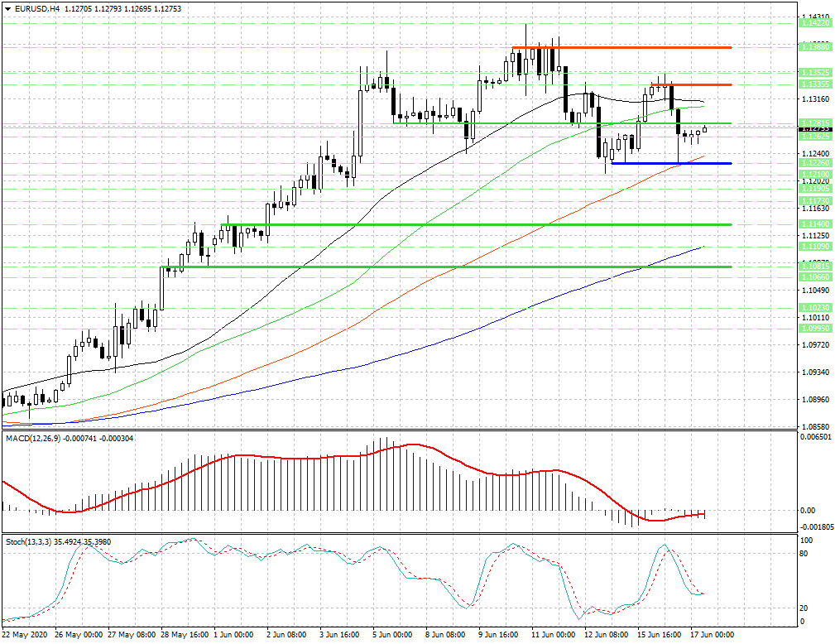Click the 9 Jun 16:00 date label
The image size is (835, 644).
click(498, 634)
